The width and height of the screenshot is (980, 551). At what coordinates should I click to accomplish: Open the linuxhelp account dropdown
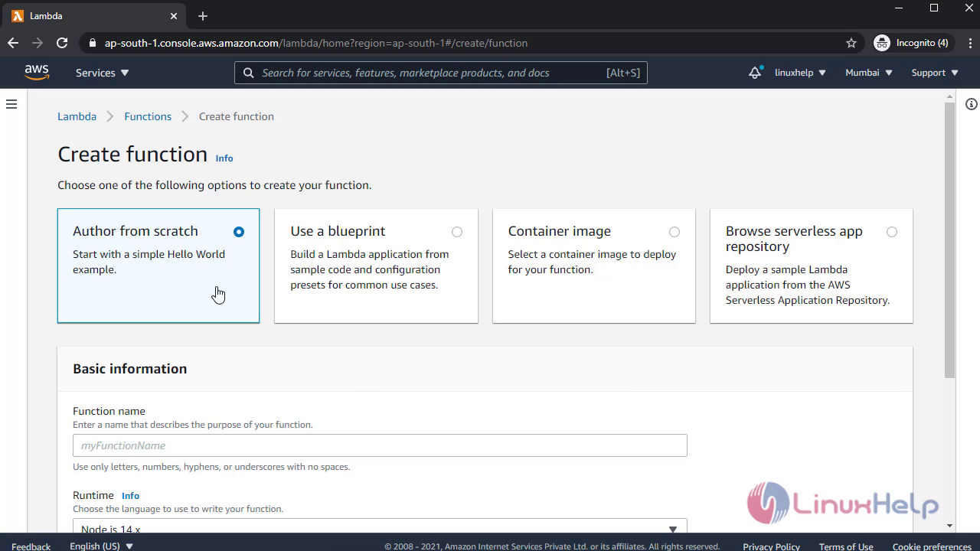tap(800, 73)
